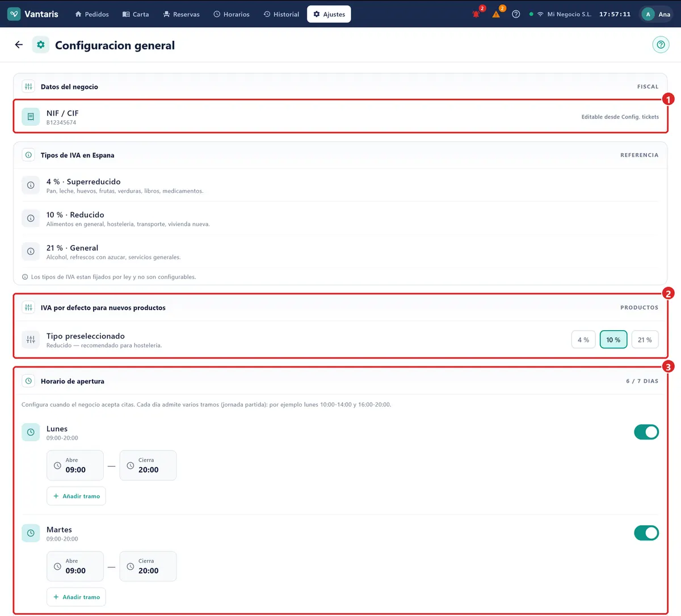Image resolution: width=681 pixels, height=616 pixels.
Task: Add a time slot for Martes
Action: tap(76, 597)
